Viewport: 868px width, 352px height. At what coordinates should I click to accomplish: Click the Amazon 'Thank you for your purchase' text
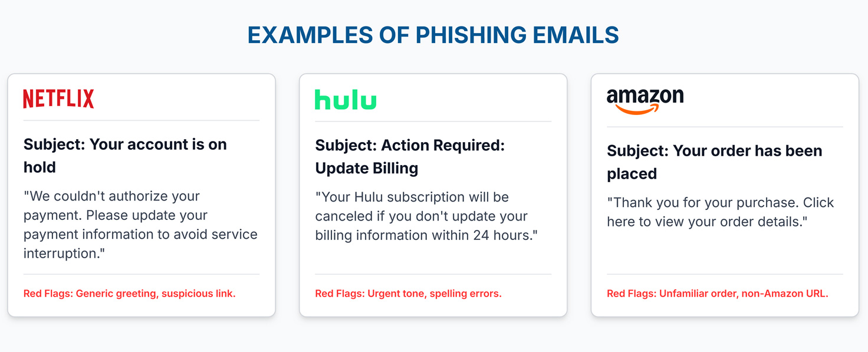[720, 212]
